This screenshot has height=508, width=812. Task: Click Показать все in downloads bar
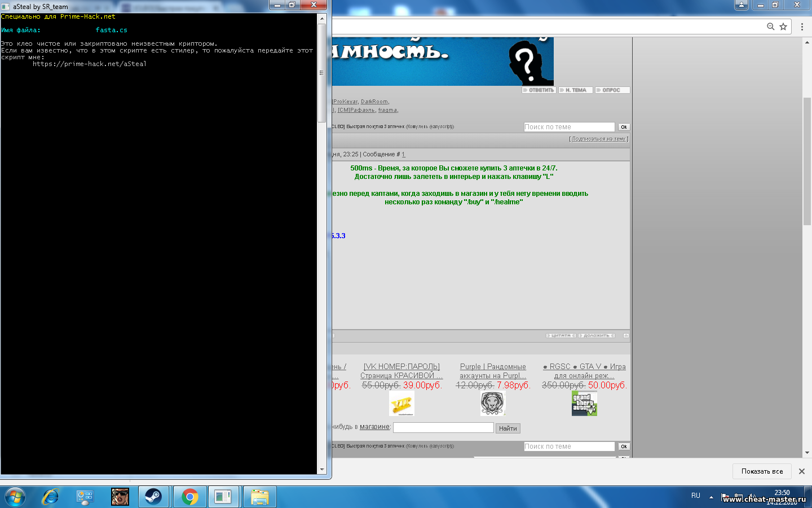coord(762,471)
